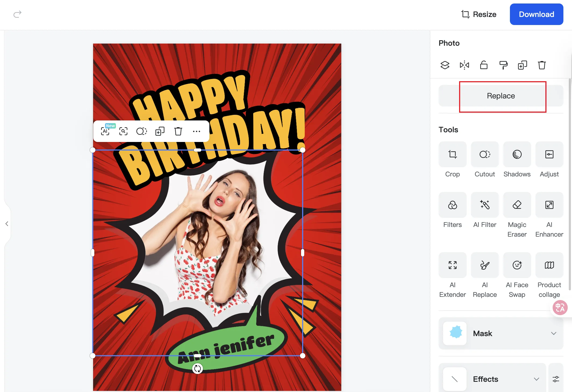Select the Cutout tool in Tools panel

[485, 154]
